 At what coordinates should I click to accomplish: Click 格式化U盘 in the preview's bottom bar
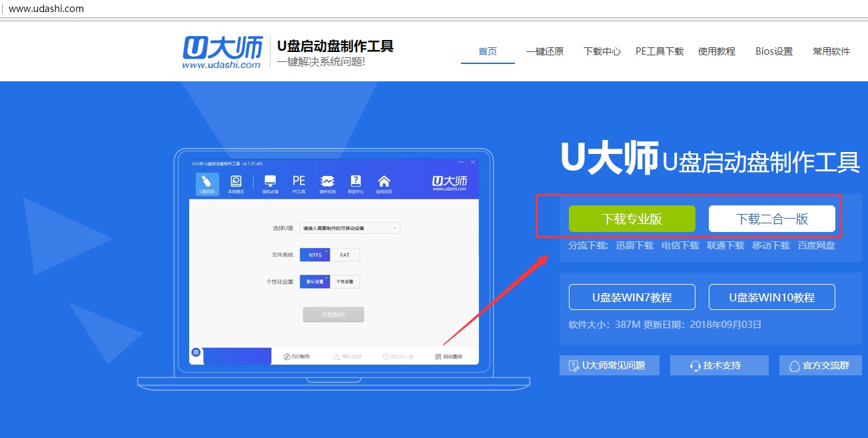[x=398, y=357]
